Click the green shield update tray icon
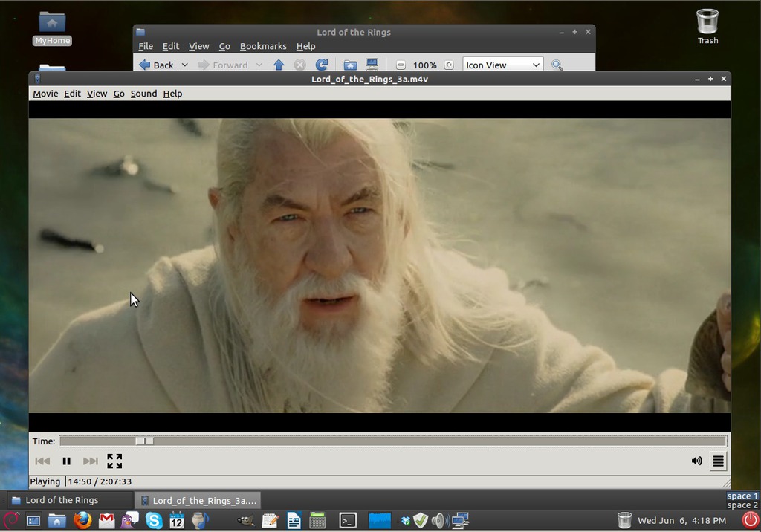Image resolution: width=761 pixels, height=532 pixels. click(x=421, y=521)
